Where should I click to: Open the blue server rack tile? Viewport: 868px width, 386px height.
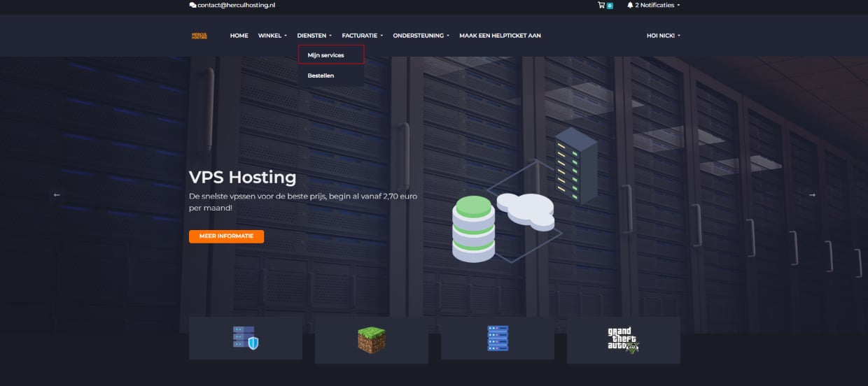pyautogui.click(x=497, y=338)
